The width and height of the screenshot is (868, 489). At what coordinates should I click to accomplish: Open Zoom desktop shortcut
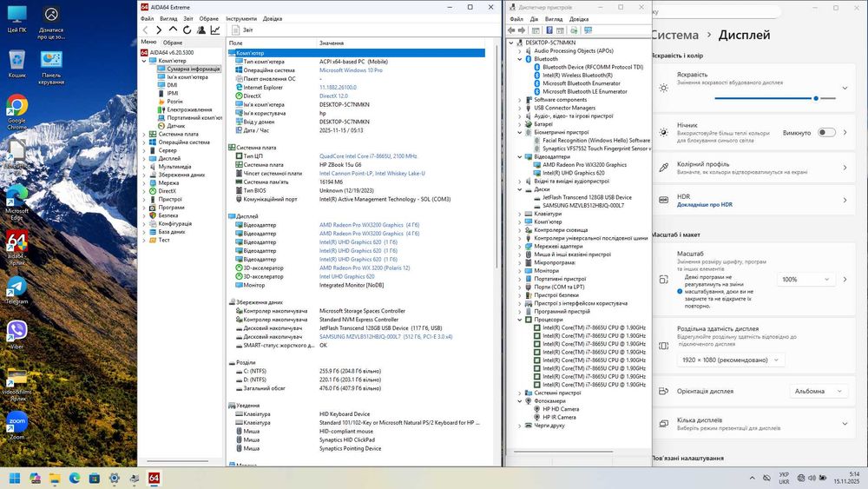click(x=16, y=426)
